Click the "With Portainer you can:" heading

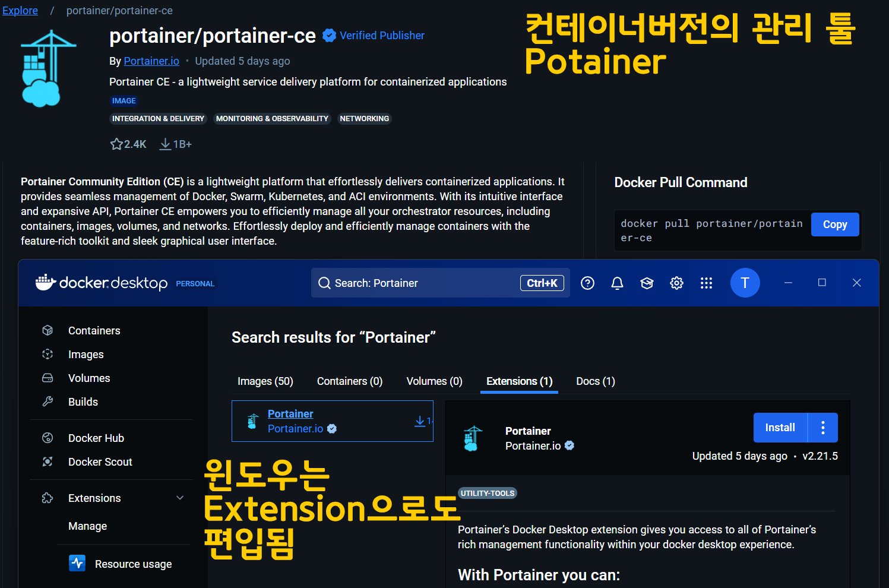pyautogui.click(x=539, y=575)
